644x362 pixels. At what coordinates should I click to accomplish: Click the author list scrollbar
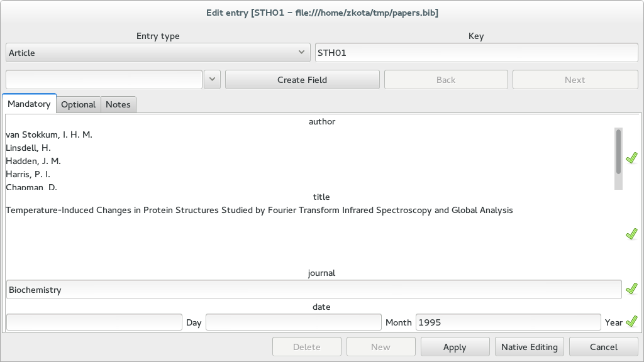tap(619, 159)
